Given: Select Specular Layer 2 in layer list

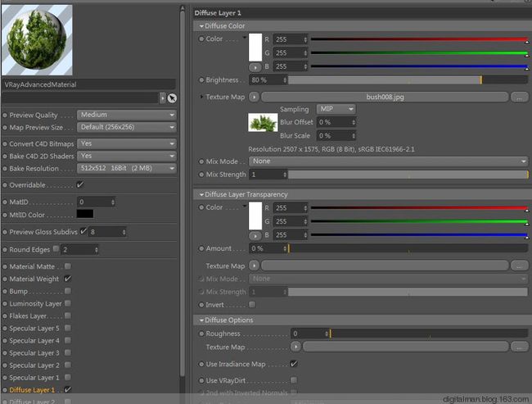Looking at the screenshot, I should tap(34, 365).
